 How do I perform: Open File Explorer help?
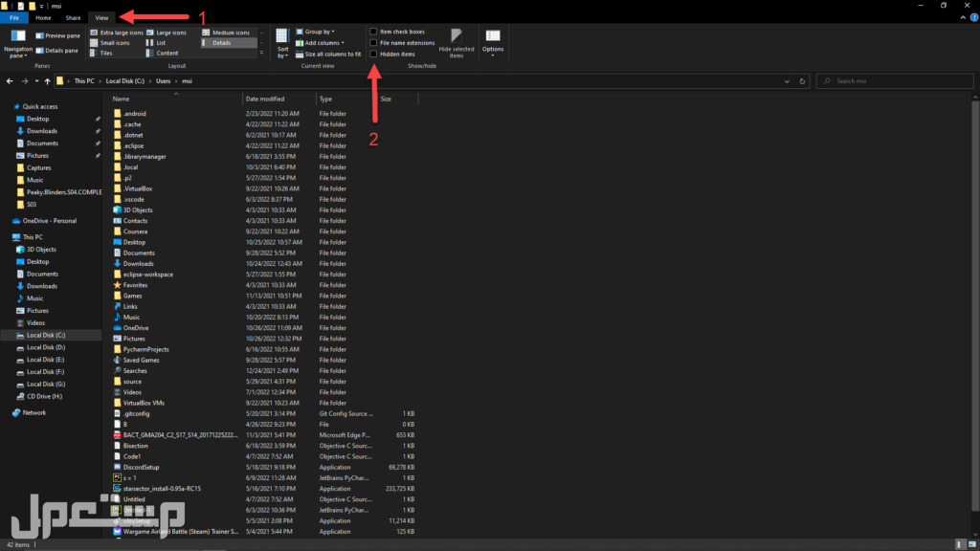click(973, 17)
